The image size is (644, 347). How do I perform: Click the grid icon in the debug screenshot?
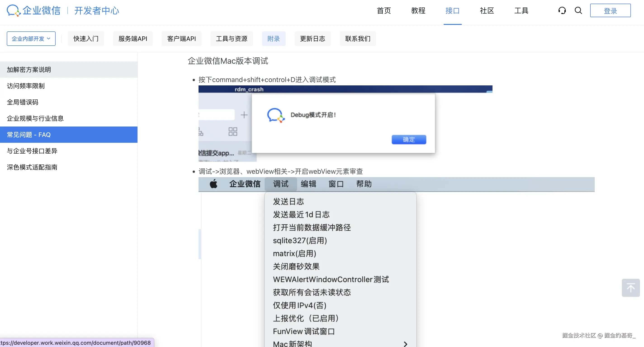tap(233, 131)
